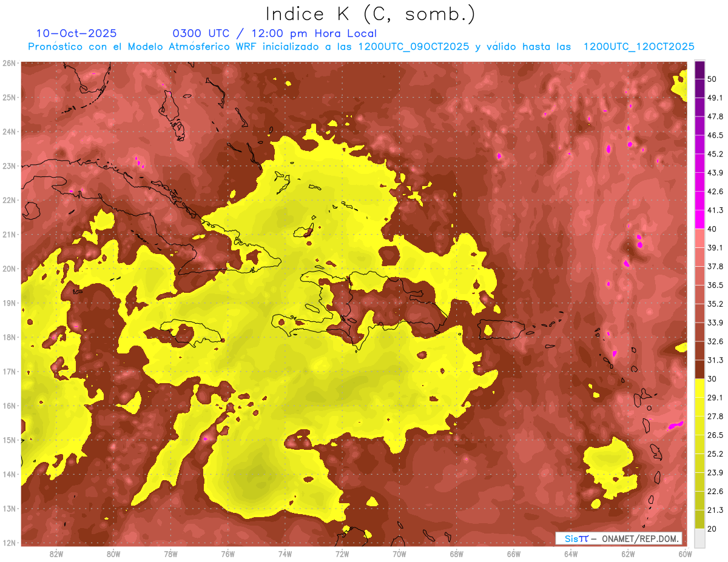Click the "SisTT – ONAMET/REP.DOM." credit label
Screen dimensions: 728x562
tap(619, 538)
